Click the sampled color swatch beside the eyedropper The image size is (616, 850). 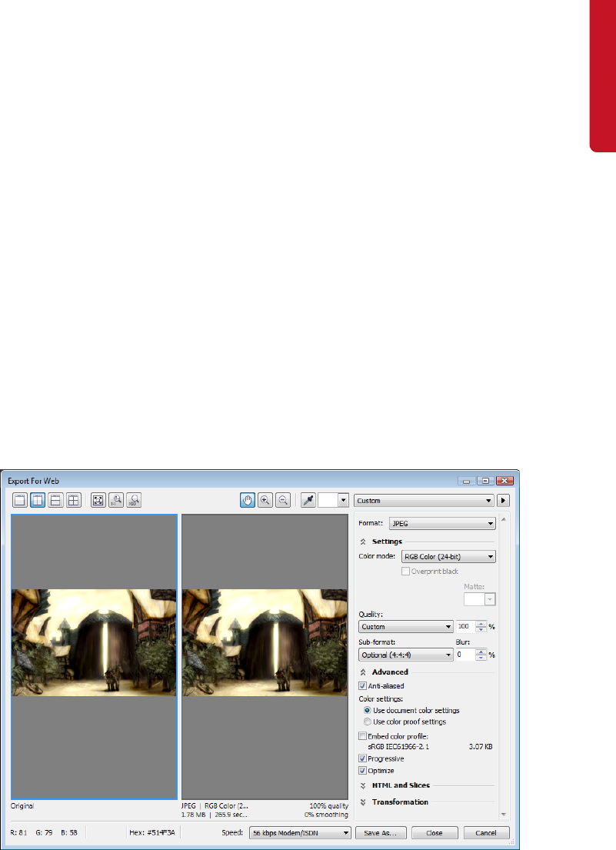tap(328, 500)
